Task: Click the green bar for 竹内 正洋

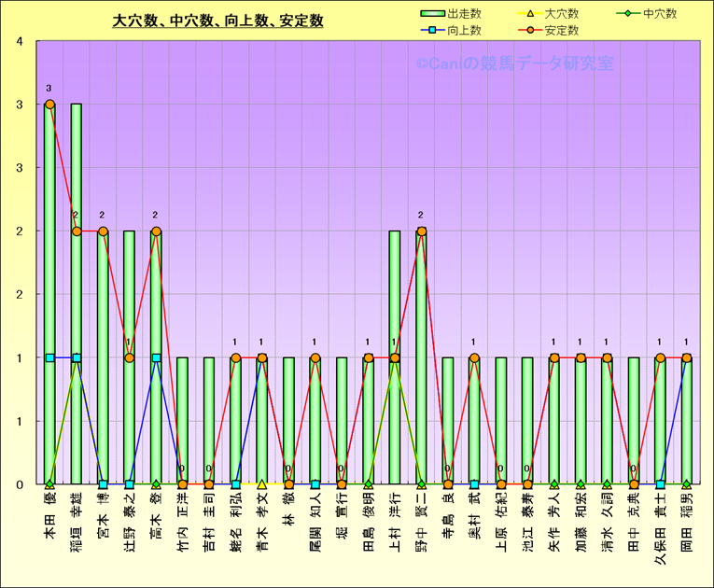Action: 183,420
